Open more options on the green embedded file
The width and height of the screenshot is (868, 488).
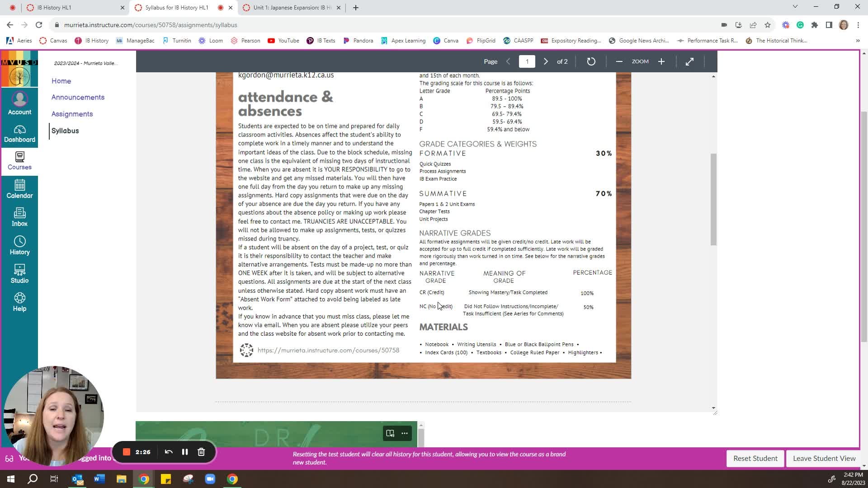405,433
